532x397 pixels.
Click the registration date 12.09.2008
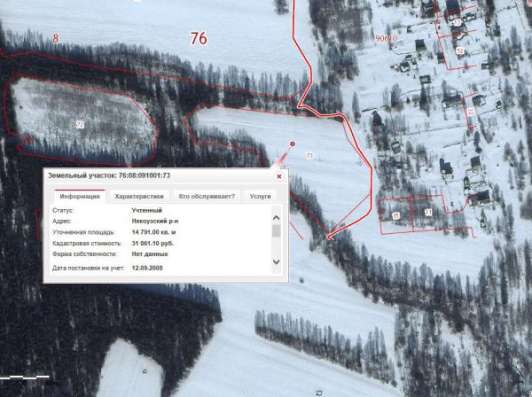pyautogui.click(x=147, y=268)
